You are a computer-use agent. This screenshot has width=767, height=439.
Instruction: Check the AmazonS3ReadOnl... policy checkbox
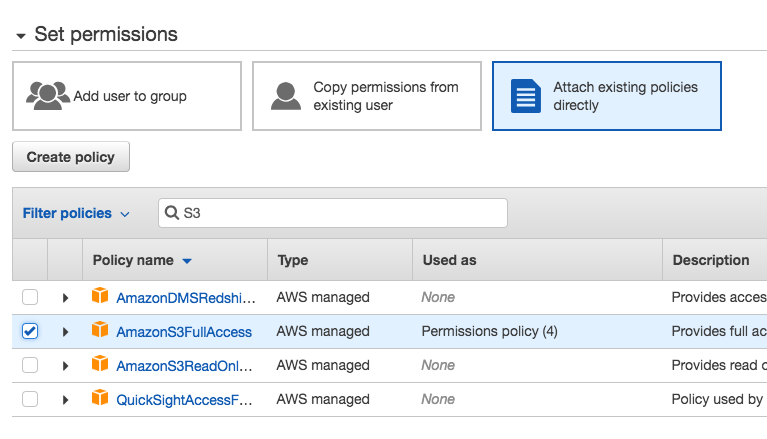click(x=30, y=365)
